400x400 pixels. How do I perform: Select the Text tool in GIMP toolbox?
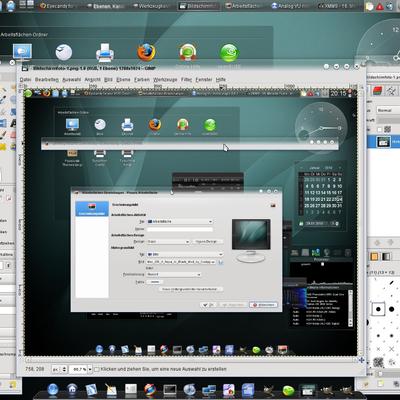[13, 123]
